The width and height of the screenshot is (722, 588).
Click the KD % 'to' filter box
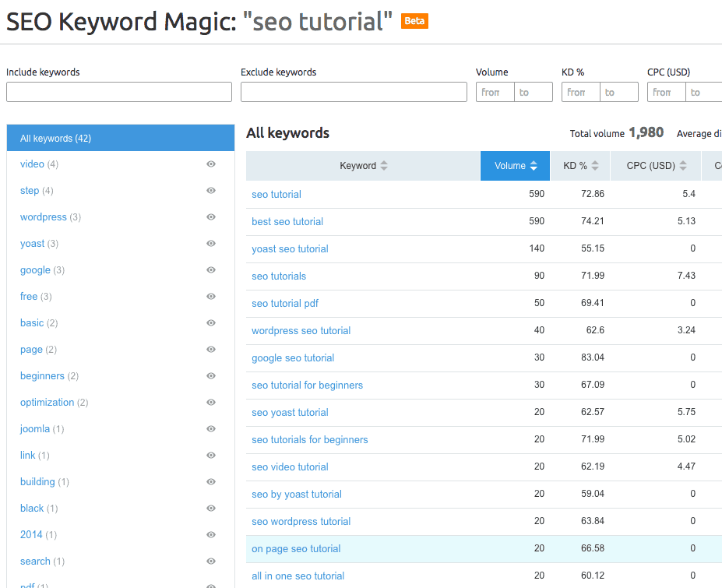click(x=619, y=93)
